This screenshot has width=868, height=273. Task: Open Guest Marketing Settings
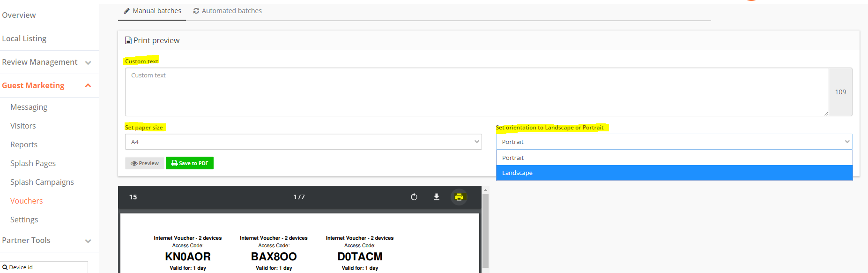click(24, 220)
